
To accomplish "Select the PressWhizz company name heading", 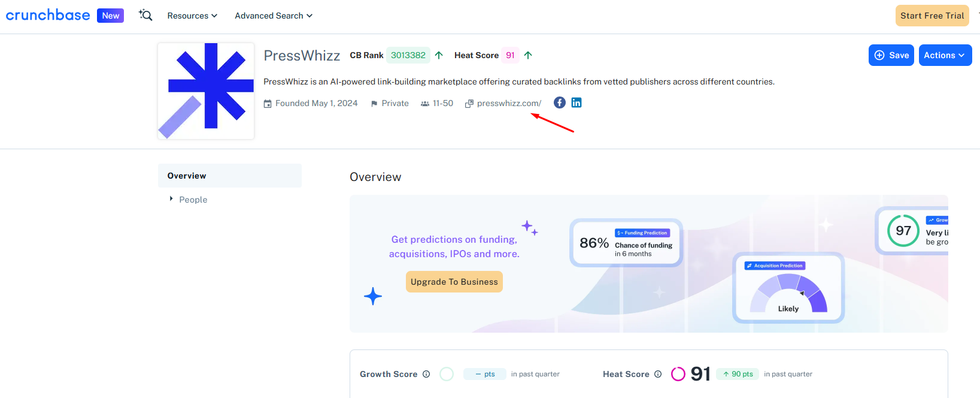I will (302, 56).
